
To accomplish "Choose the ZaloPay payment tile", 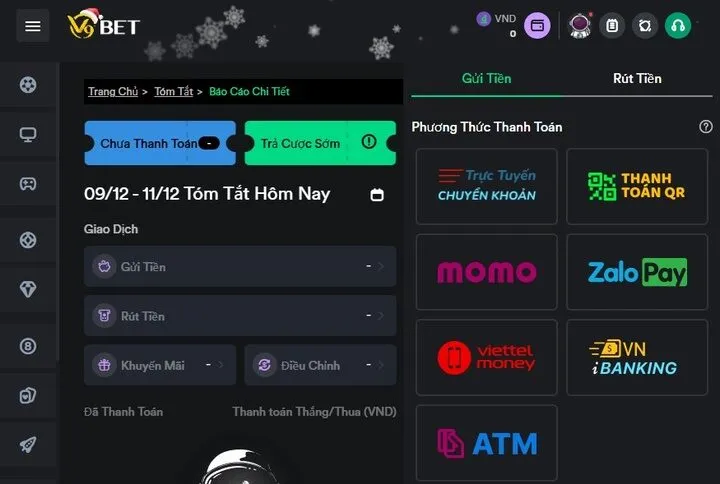I will pyautogui.click(x=637, y=272).
